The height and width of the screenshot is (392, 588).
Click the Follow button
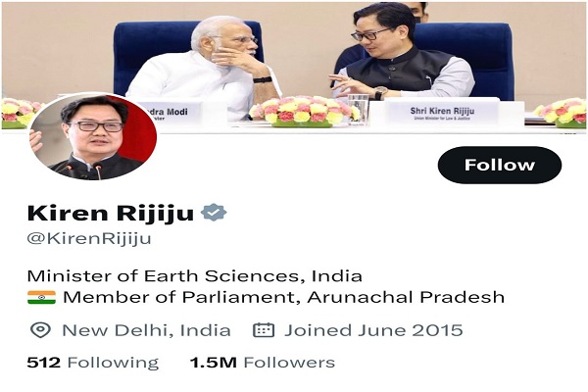click(x=500, y=165)
